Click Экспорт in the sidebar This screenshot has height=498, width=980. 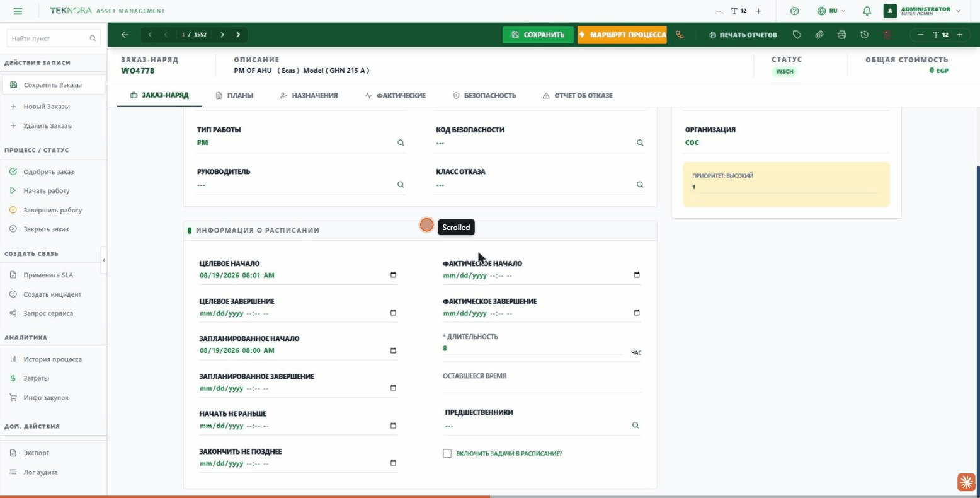pos(37,453)
